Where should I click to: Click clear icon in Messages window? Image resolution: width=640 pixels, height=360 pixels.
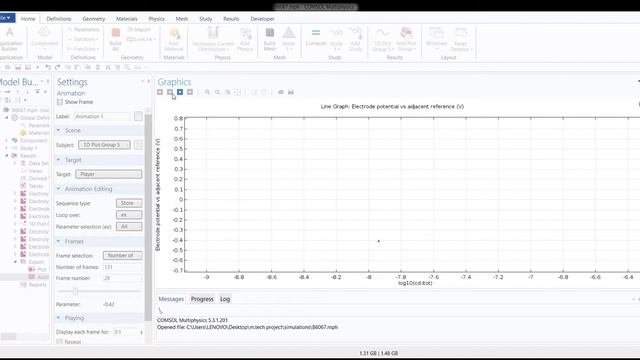[160, 311]
